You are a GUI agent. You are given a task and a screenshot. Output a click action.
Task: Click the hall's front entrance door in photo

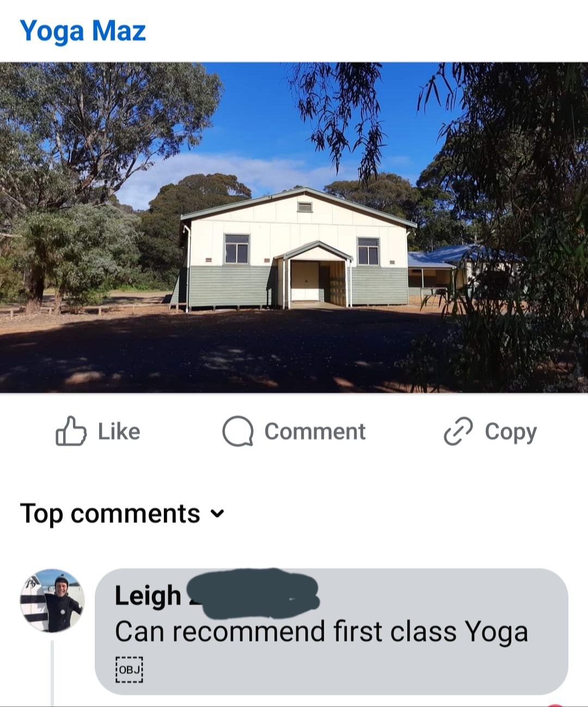(x=305, y=281)
